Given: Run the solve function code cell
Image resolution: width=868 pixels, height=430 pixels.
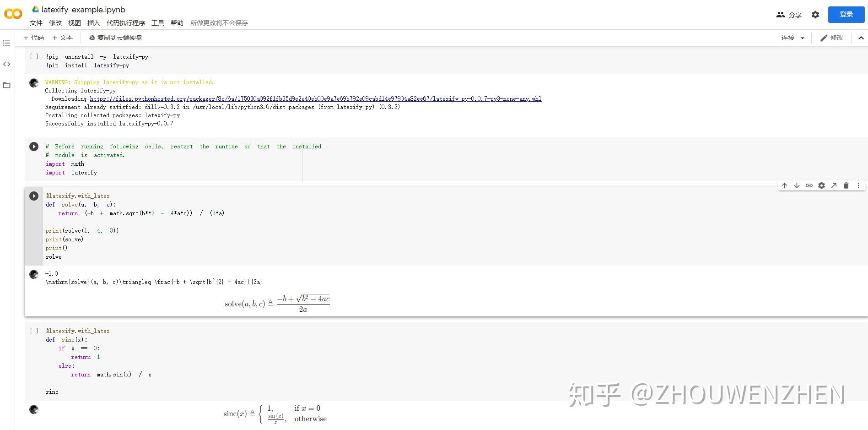Looking at the screenshot, I should tap(33, 196).
